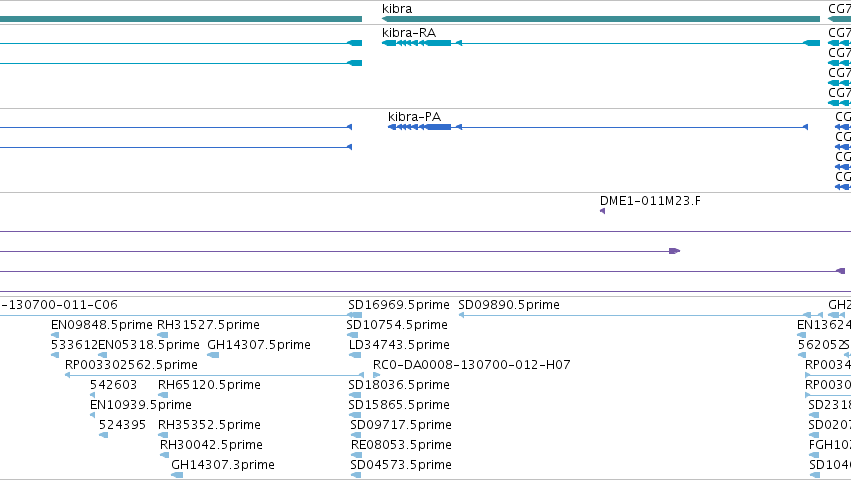Viewport: 851px width, 480px height.
Task: Click the RH35352.5prime label
Action: click(209, 425)
